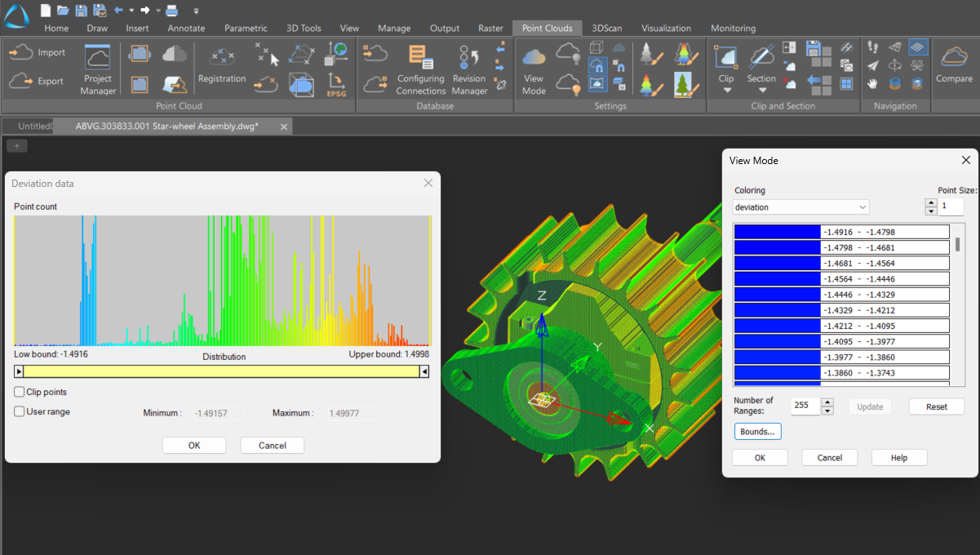Open the Visualization ribbon tab
The image size is (980, 555).
(666, 28)
